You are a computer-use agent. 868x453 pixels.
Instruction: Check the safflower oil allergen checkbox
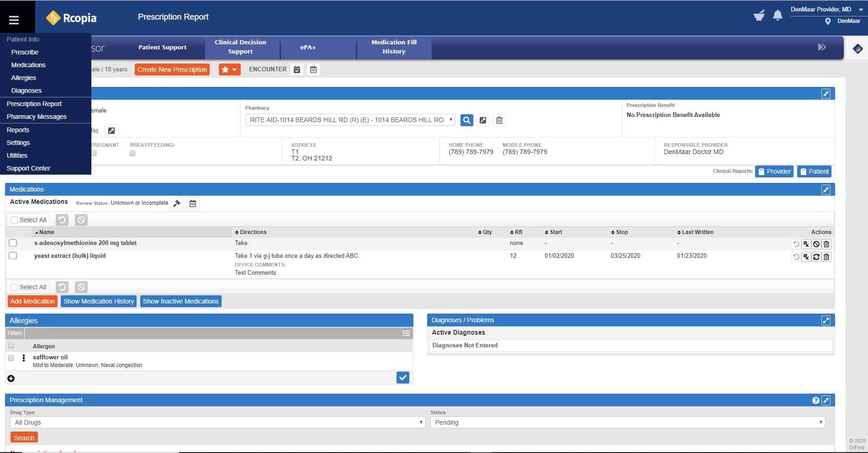11,358
